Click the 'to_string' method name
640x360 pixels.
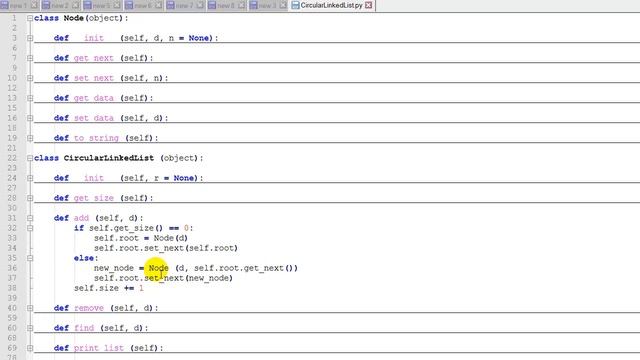coord(96,138)
